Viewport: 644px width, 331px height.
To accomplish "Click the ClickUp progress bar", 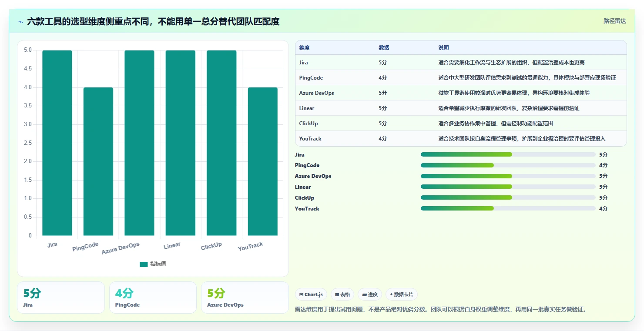I will (508, 198).
